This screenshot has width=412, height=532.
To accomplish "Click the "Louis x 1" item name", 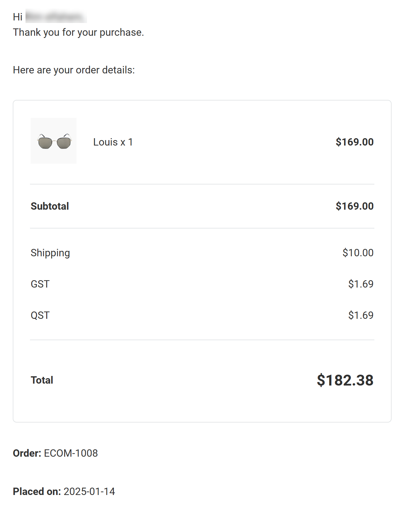I will point(113,142).
